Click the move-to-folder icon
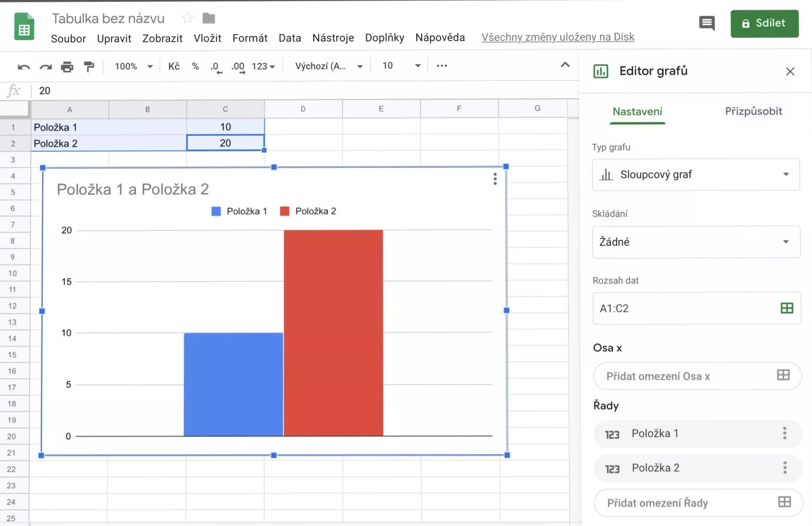 [208, 18]
